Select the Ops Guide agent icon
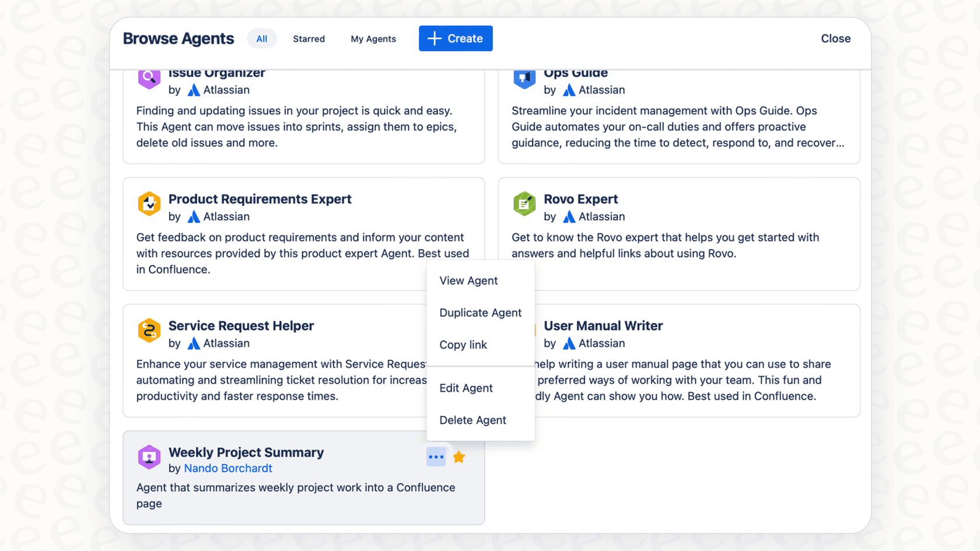This screenshot has height=551, width=980. tap(524, 79)
